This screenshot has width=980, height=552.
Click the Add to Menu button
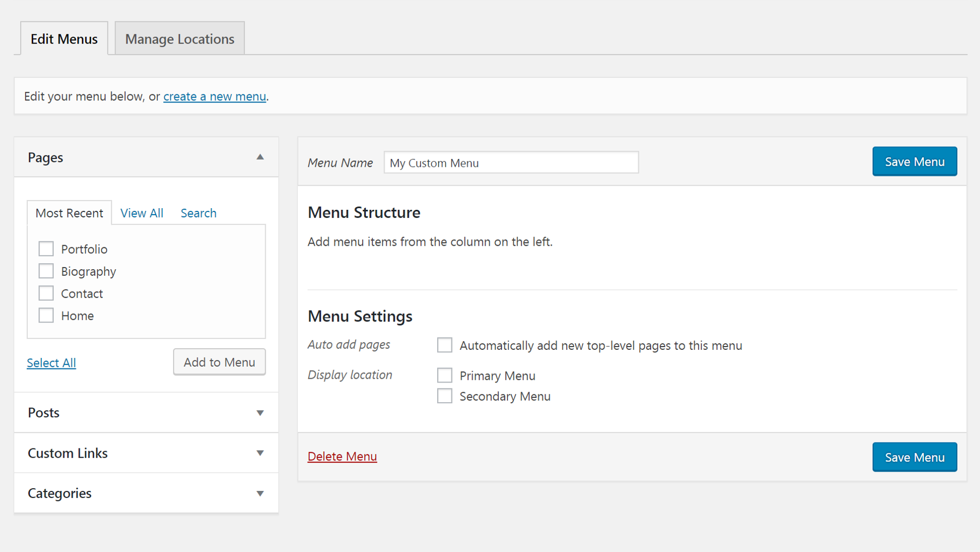(219, 362)
